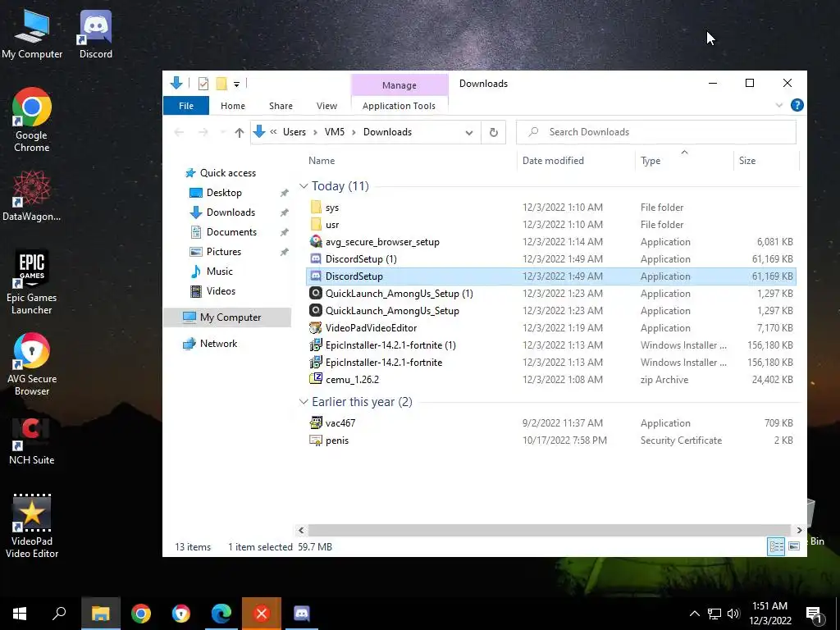Screen dimensions: 840x630
Task: Collapse the Today (11) group
Action: [304, 186]
